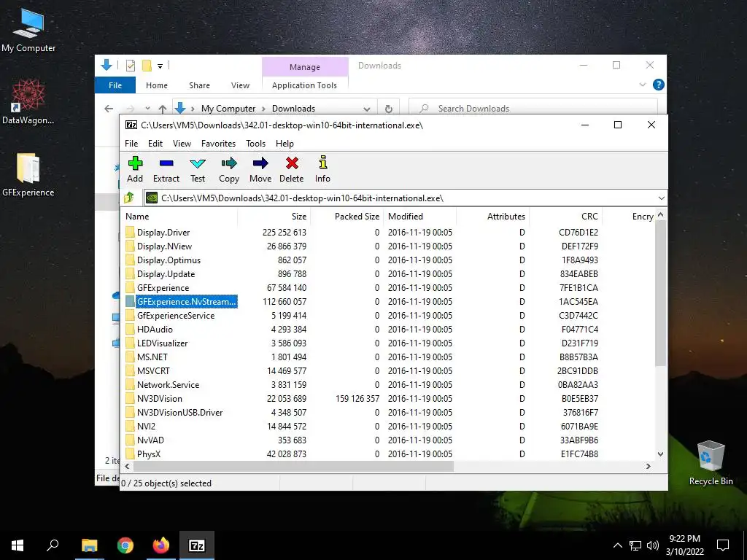Open the Favorites menu
This screenshot has width=747, height=560.
[218, 144]
